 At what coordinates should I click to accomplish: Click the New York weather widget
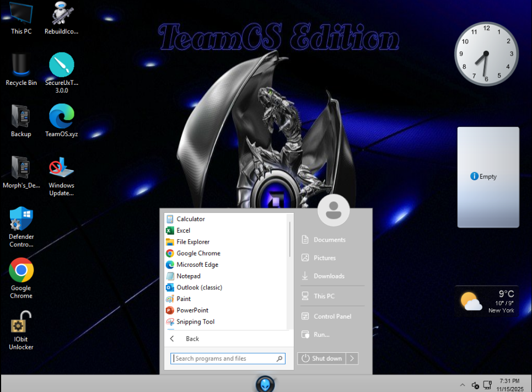[x=488, y=301]
